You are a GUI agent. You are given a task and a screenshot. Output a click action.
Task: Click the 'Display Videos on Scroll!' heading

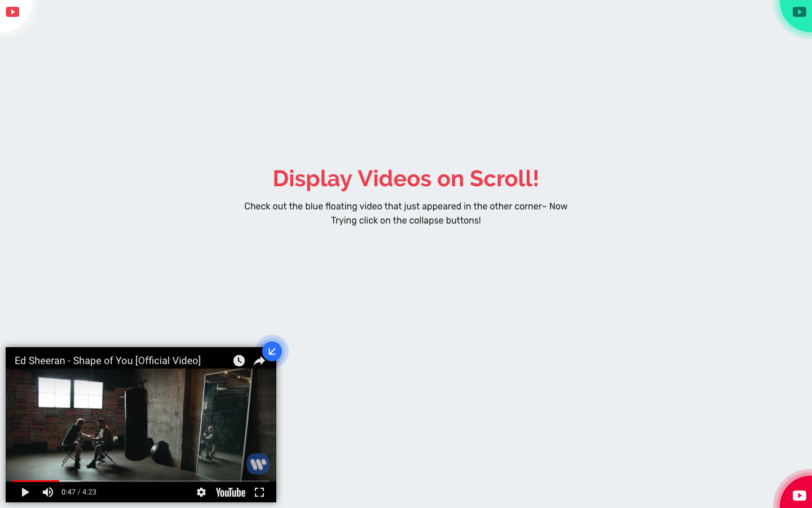pos(406,178)
